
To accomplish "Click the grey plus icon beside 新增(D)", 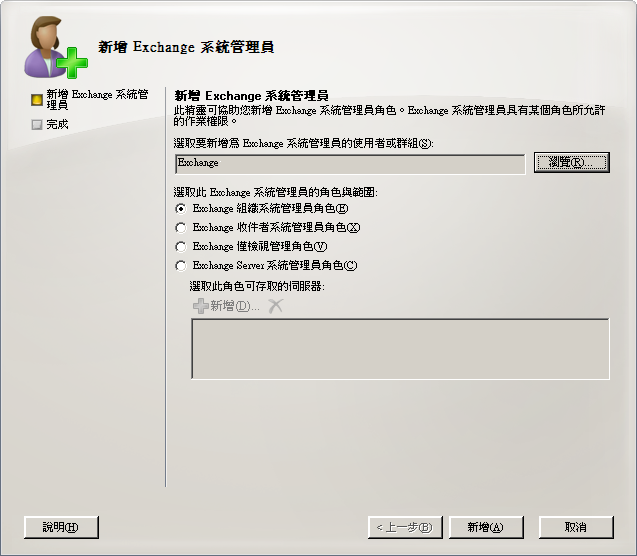I will pyautogui.click(x=201, y=306).
